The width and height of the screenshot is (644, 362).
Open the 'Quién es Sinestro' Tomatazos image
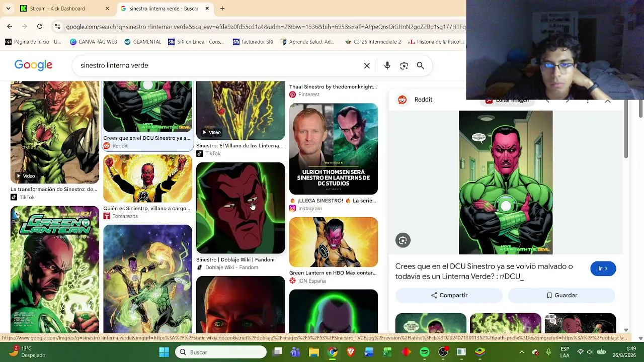pos(147,178)
